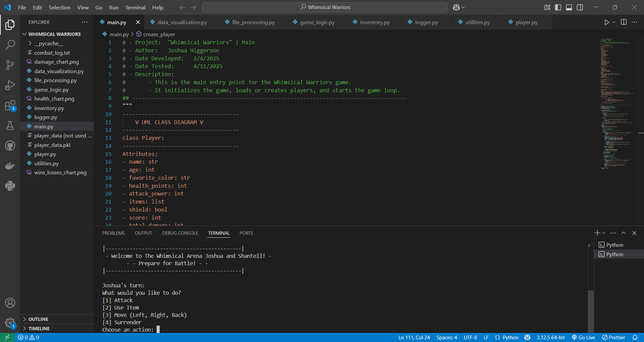
Task: Open the Extensions view
Action: pos(10,106)
